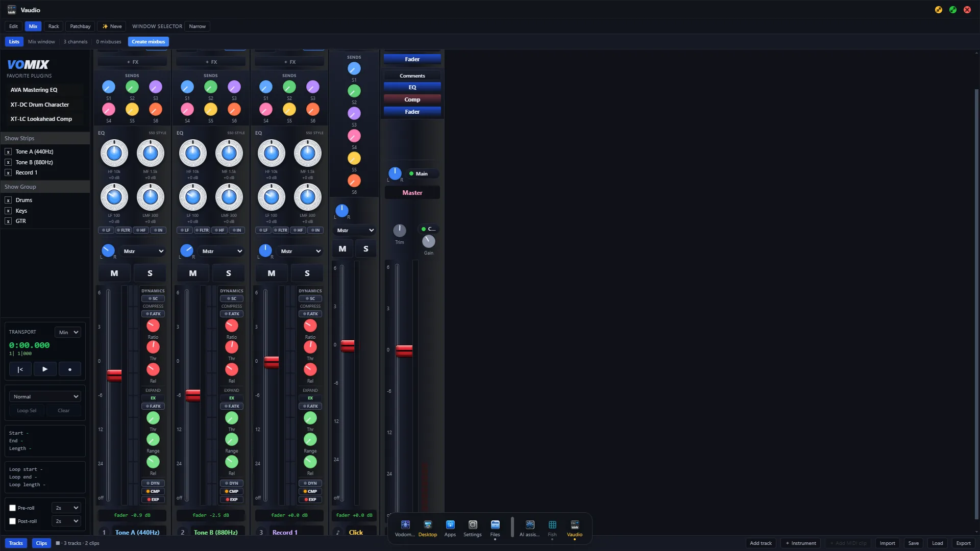Click the Master pan knob beside Main
The height and width of the screenshot is (551, 980).
(x=395, y=173)
